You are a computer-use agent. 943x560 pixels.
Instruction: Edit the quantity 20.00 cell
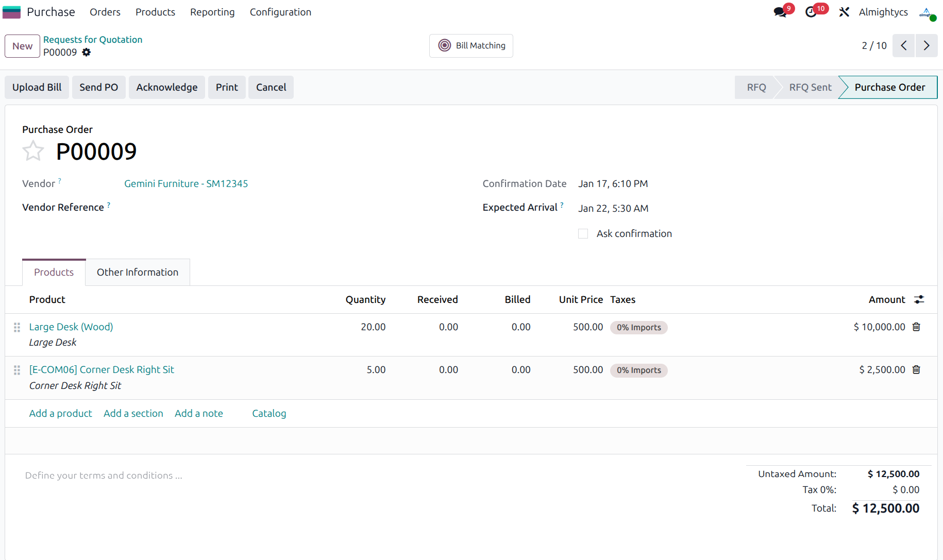(x=373, y=327)
